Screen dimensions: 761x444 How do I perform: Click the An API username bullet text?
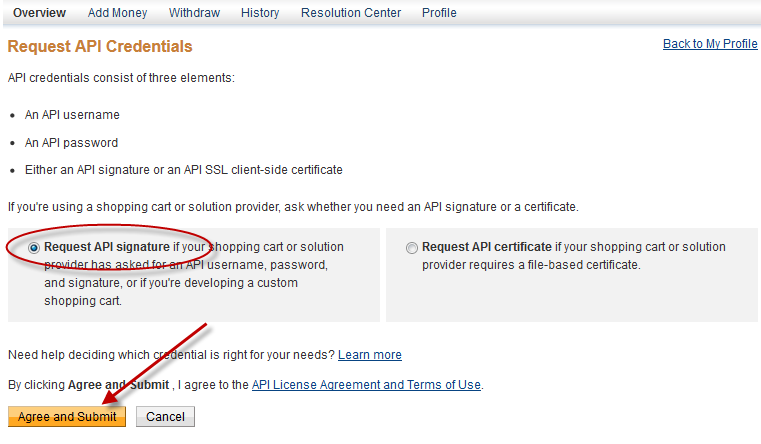[72, 116]
